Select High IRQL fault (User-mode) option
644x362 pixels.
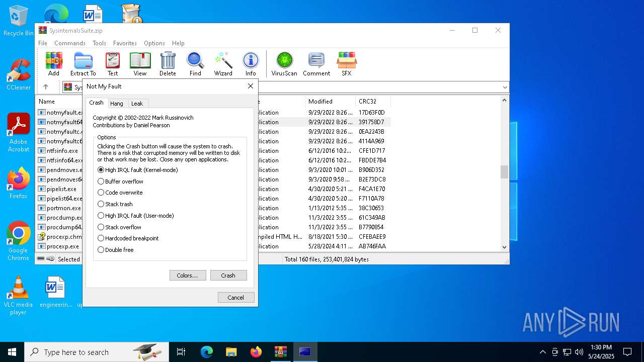pyautogui.click(x=136, y=216)
